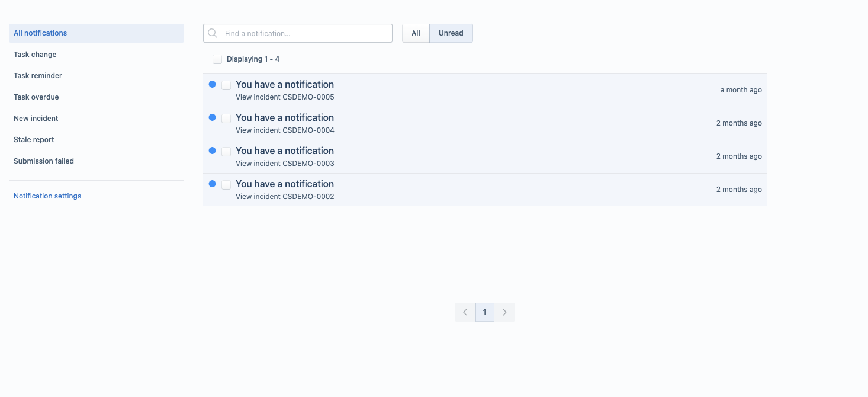Check the CSDEMO-0002 notification checkbox
This screenshot has width=868, height=397.
226,185
